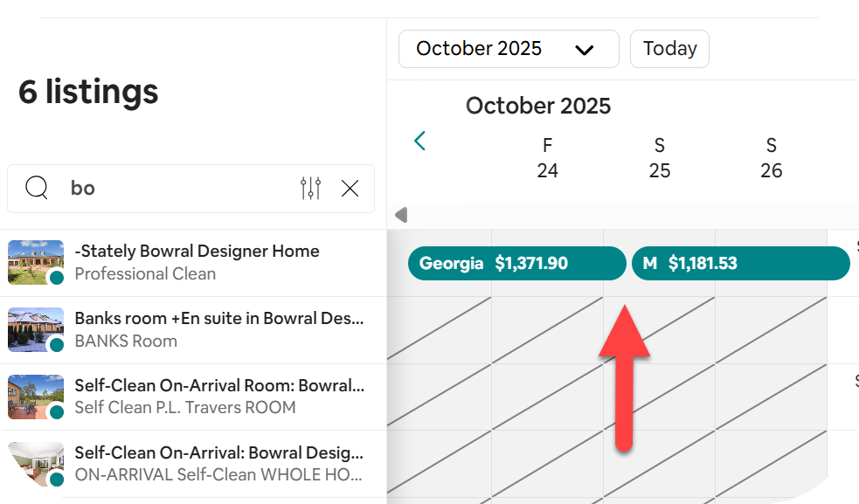The height and width of the screenshot is (504, 859).
Task: Click in the search field containing "bo"
Action: [x=175, y=188]
